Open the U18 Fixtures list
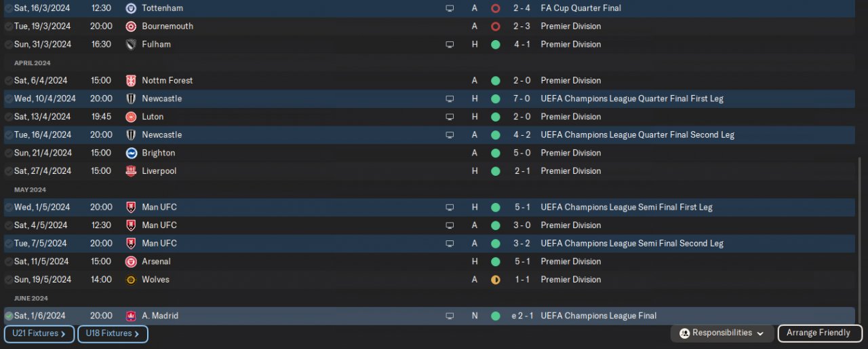868x349 pixels. click(113, 334)
